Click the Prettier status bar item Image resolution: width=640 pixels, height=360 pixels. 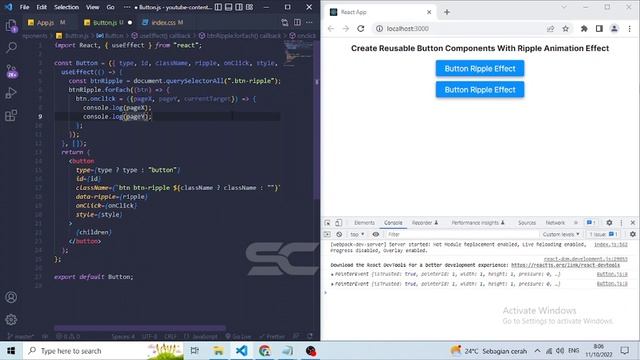pyautogui.click(x=272, y=336)
